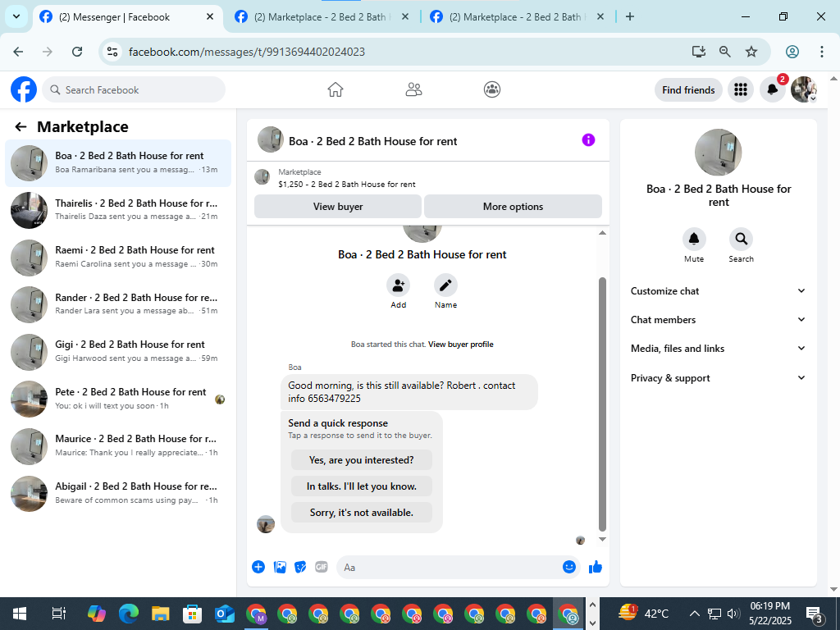Open Chrome three-dot menu
The image size is (840, 630).
(821, 52)
